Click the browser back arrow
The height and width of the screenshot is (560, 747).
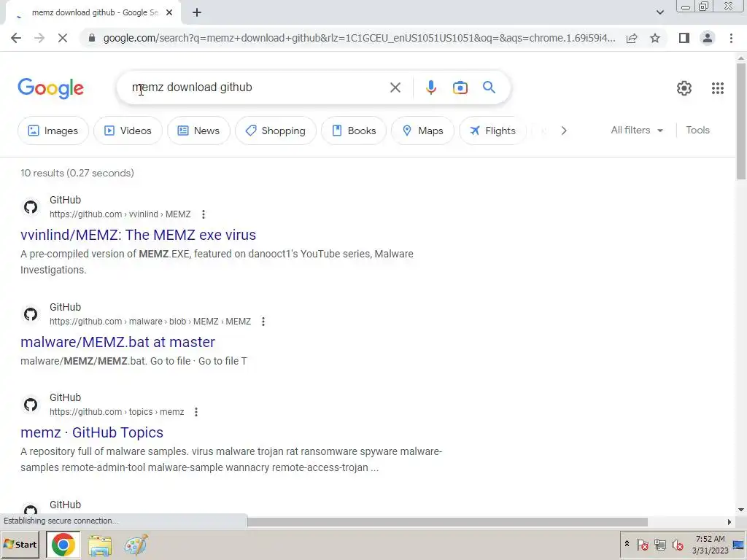click(16, 38)
